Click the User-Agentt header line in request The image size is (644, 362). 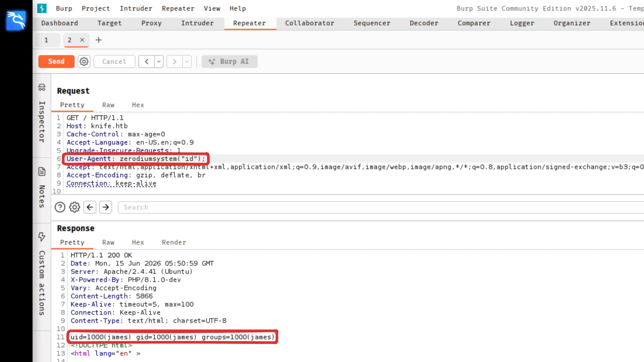pyautogui.click(x=136, y=159)
